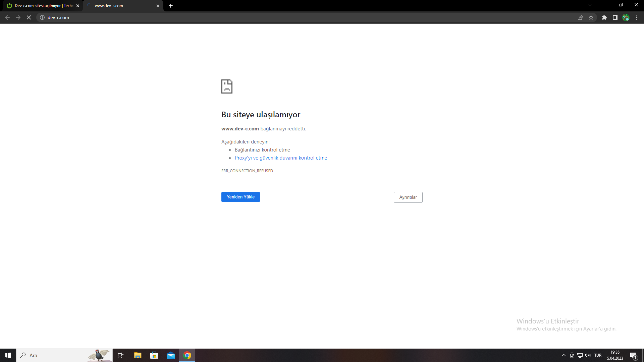
Task: Open the Chrome profile avatar
Action: coord(626,17)
